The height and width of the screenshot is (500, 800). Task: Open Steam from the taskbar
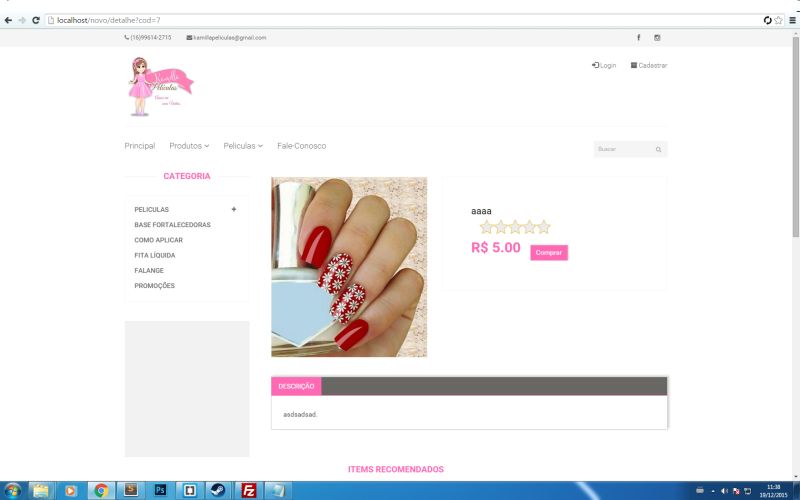click(218, 491)
